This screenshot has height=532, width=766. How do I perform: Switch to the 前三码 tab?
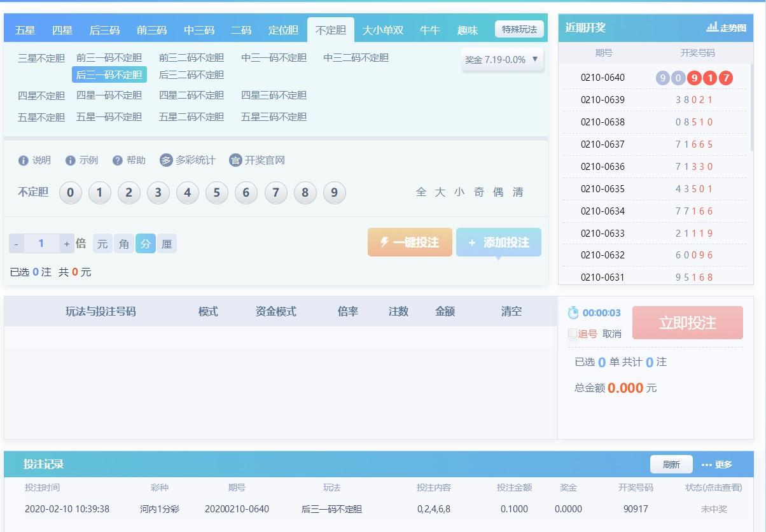151,30
